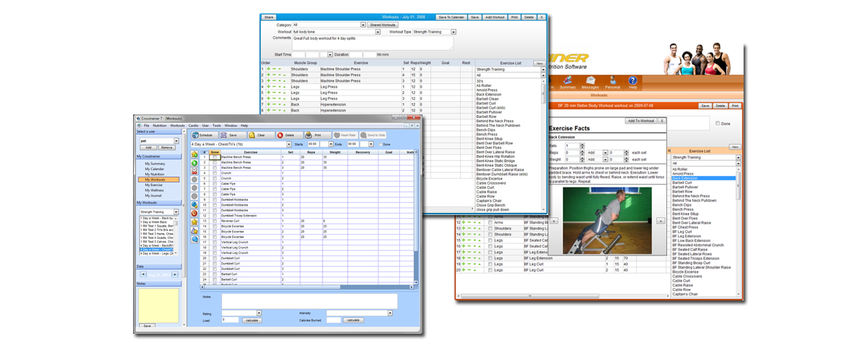Viewport: 868px width, 362px height.
Task: Open the Window menu
Action: coord(231,126)
